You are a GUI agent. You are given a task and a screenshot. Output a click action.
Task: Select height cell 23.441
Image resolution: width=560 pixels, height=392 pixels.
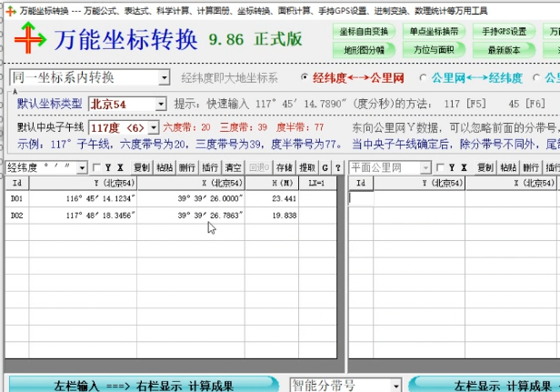coord(272,198)
